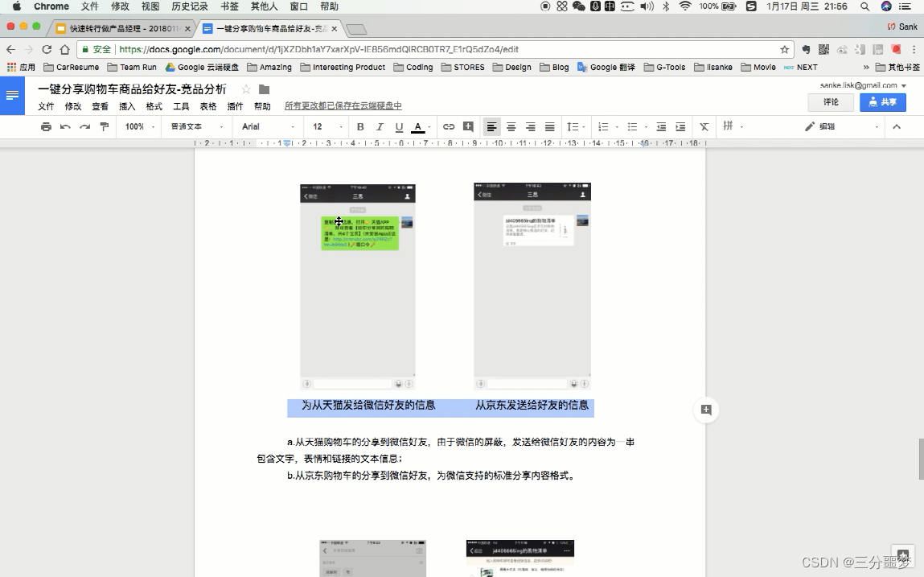
Task: Go back with the browser back arrow
Action: click(10, 49)
